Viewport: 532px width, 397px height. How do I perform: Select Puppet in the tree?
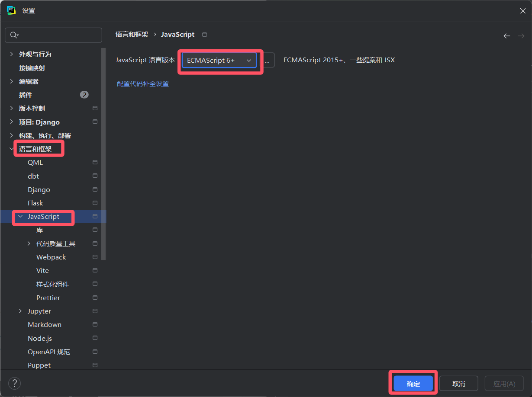pos(39,365)
